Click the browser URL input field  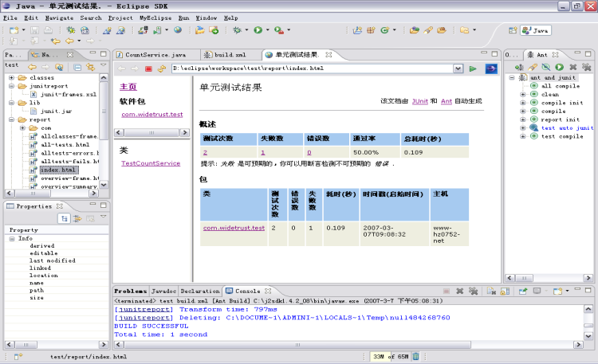(x=312, y=68)
